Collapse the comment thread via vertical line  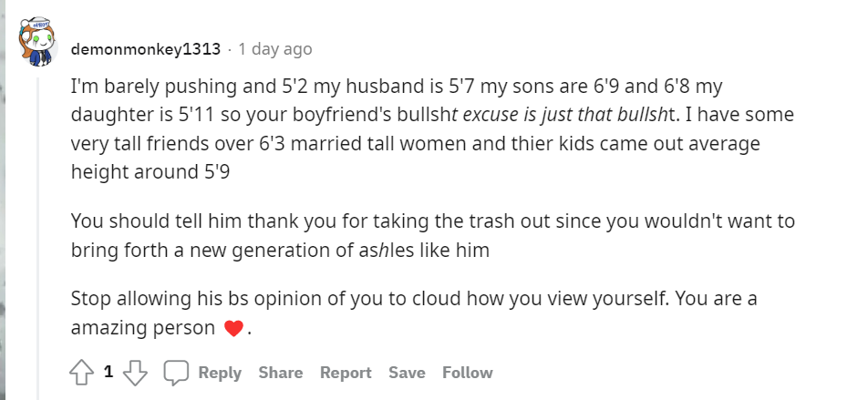[x=38, y=238]
